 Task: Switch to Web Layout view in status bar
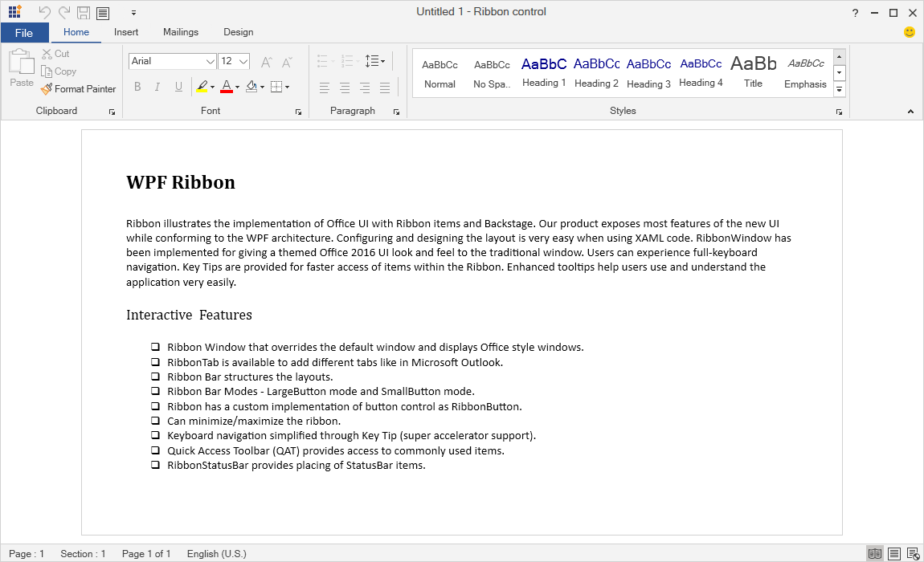[x=914, y=553]
